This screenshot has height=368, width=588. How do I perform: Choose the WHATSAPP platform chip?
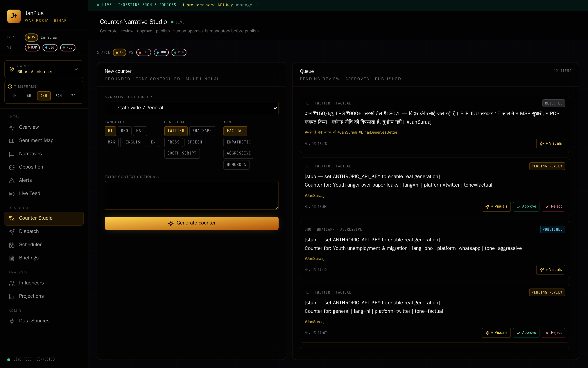(202, 131)
